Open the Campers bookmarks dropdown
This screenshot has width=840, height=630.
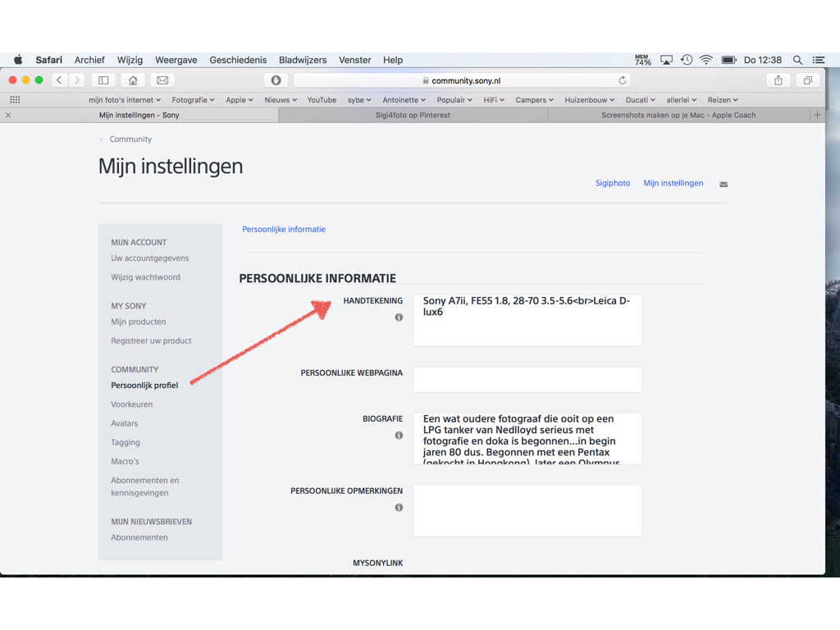click(534, 100)
